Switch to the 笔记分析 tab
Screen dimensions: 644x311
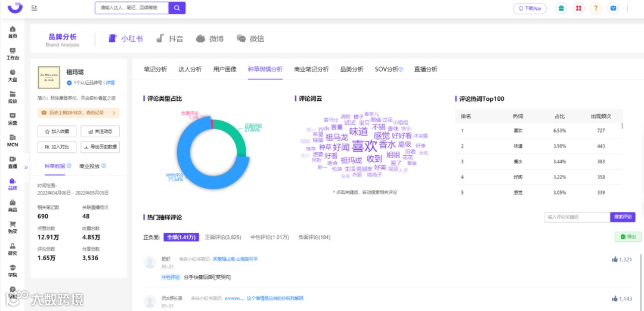[155, 69]
